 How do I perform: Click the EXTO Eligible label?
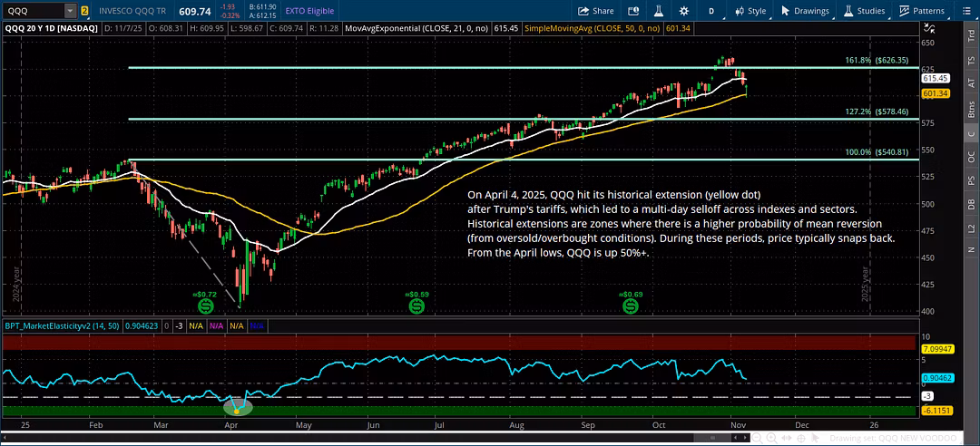point(310,11)
